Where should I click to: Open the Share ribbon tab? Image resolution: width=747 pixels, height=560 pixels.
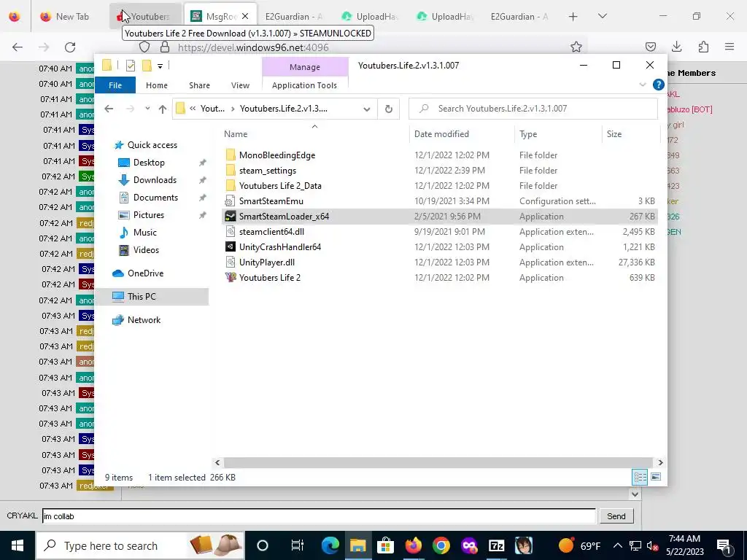pos(199,85)
